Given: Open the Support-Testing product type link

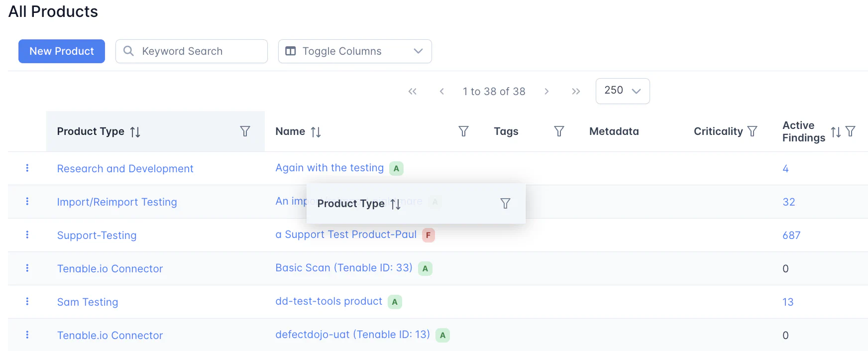Looking at the screenshot, I should tap(97, 235).
